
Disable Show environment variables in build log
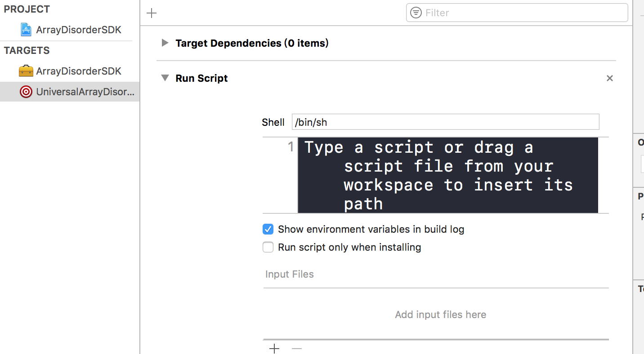click(x=268, y=229)
